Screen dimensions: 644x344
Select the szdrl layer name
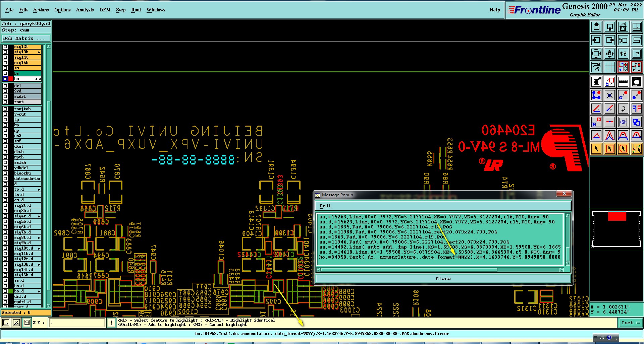click(27, 96)
